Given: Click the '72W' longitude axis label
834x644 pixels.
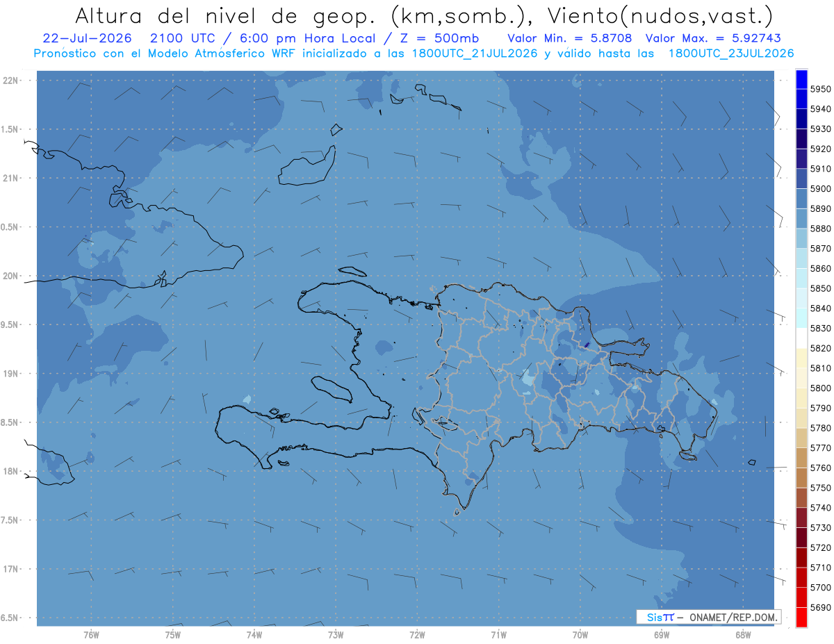Looking at the screenshot, I should click(x=417, y=635).
